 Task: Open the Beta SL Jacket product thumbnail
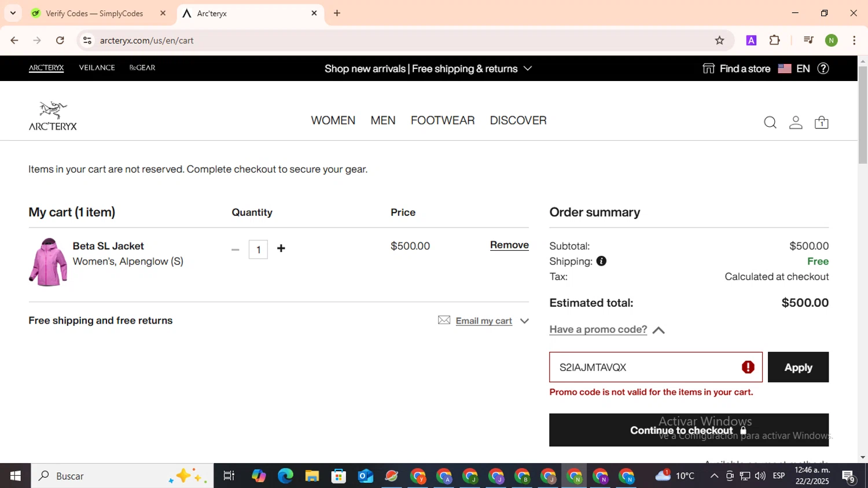(x=48, y=262)
